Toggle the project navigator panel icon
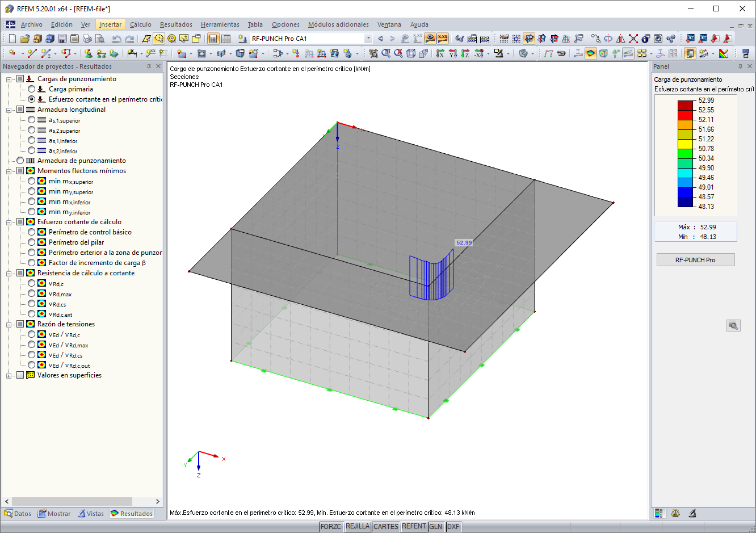The height and width of the screenshot is (533, 756). (x=213, y=39)
